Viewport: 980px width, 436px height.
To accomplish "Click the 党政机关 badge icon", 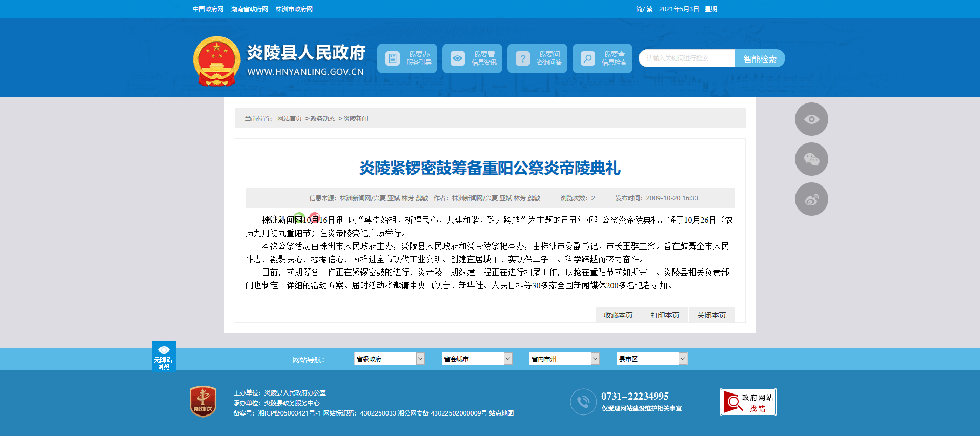I will coord(203,401).
